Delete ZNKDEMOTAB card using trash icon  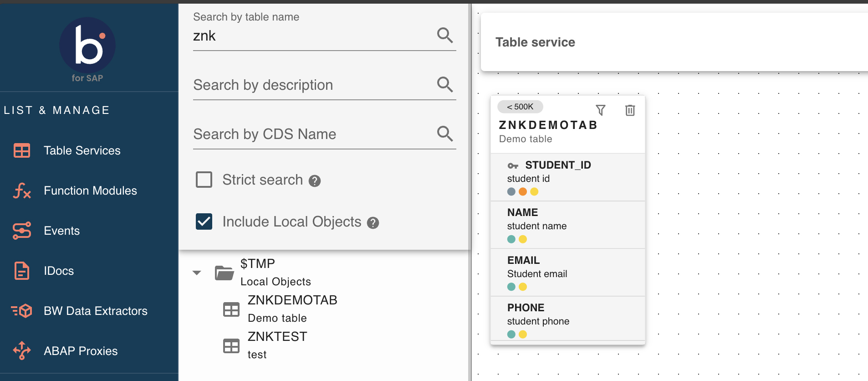point(630,110)
